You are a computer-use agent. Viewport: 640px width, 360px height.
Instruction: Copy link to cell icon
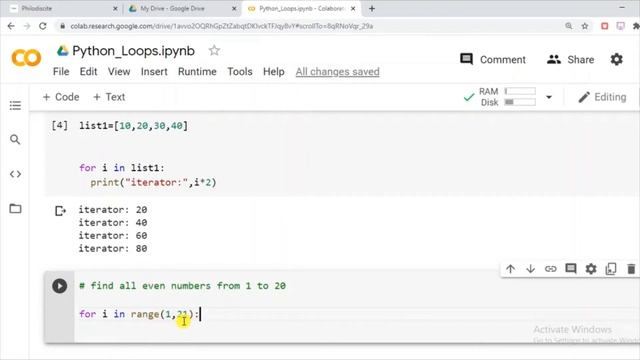(550, 269)
